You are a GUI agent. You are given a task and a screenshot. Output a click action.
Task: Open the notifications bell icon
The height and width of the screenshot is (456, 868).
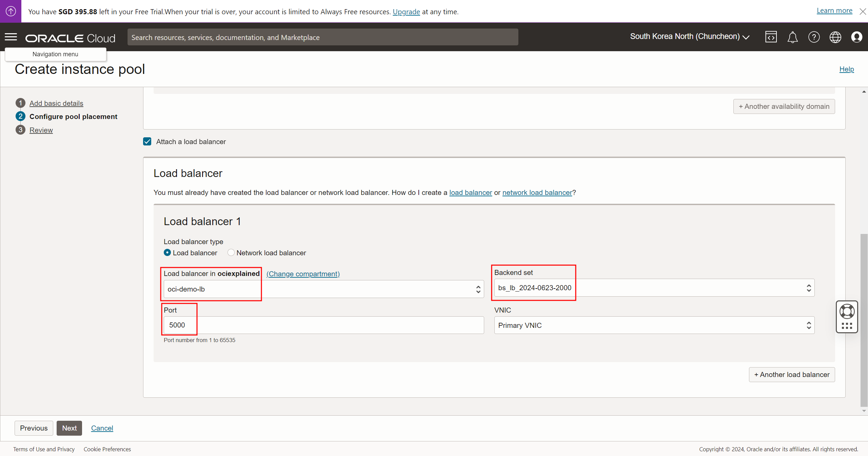click(792, 37)
